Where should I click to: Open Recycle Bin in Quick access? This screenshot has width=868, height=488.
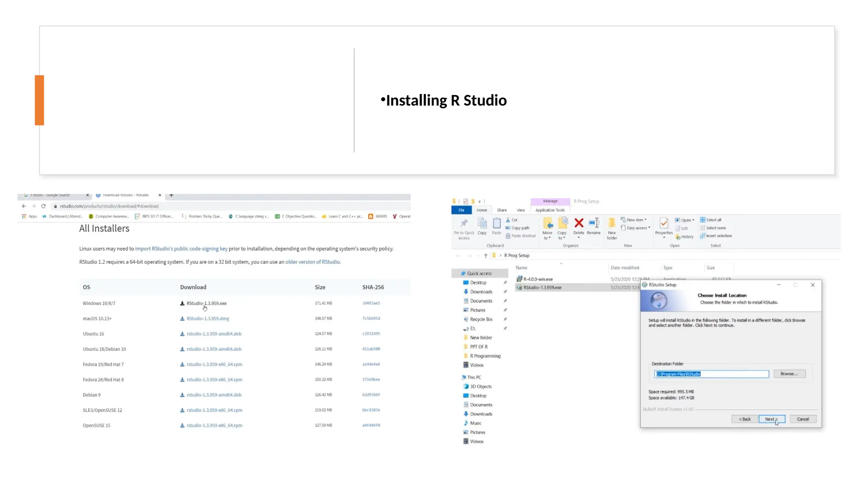(481, 319)
